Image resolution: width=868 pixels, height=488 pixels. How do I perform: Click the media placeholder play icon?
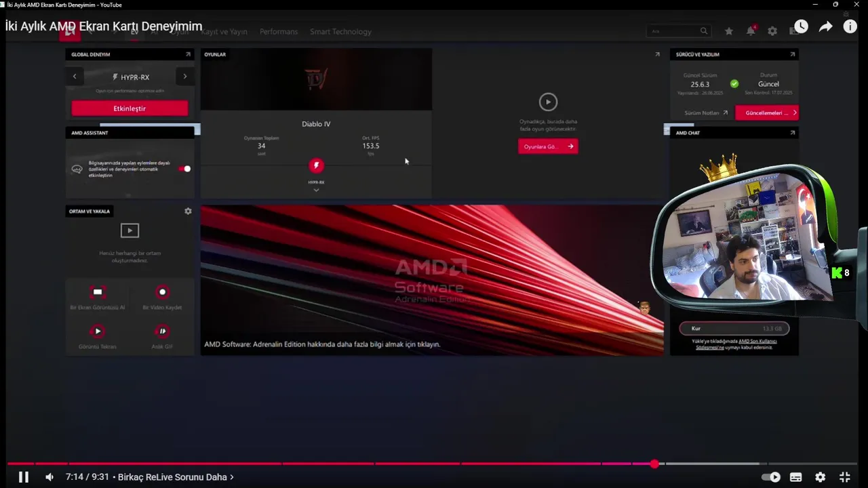130,230
